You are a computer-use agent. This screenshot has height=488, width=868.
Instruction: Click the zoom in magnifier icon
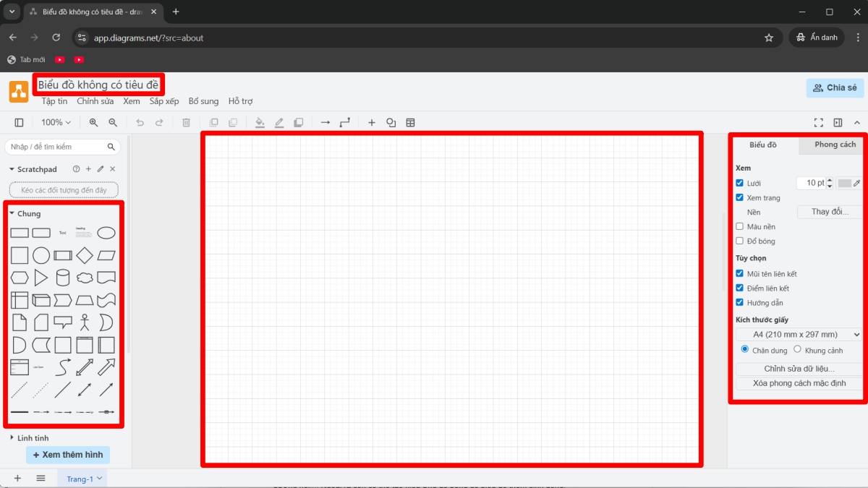[93, 123]
